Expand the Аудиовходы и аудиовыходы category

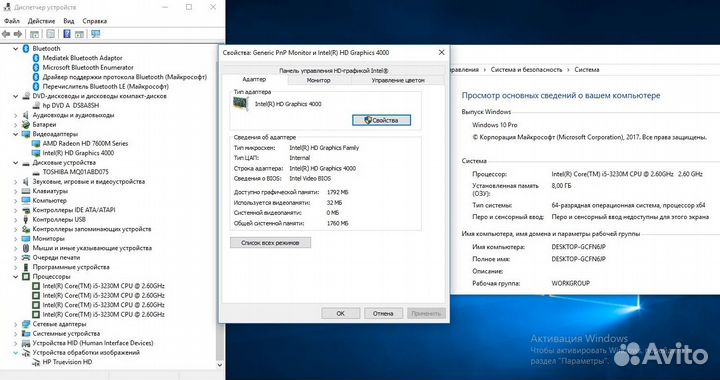(x=16, y=115)
